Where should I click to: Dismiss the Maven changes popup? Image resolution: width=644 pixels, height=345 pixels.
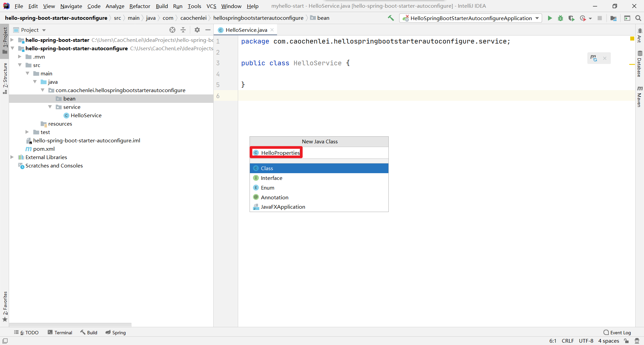[605, 58]
